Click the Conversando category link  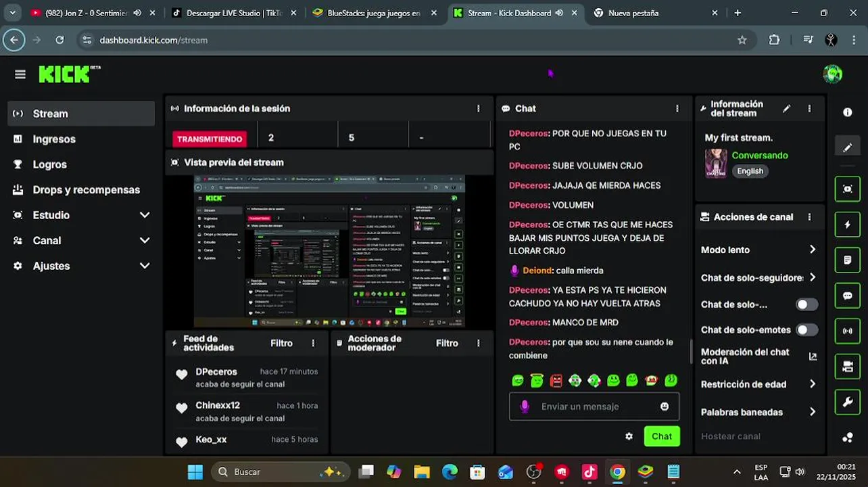760,156
